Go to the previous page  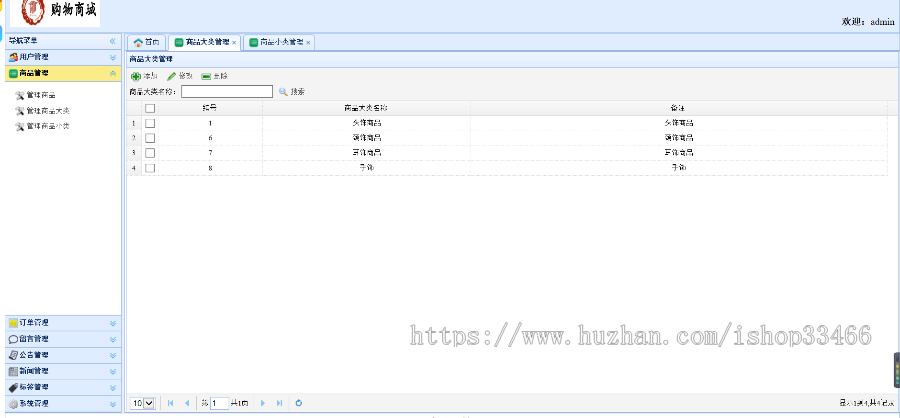(187, 403)
